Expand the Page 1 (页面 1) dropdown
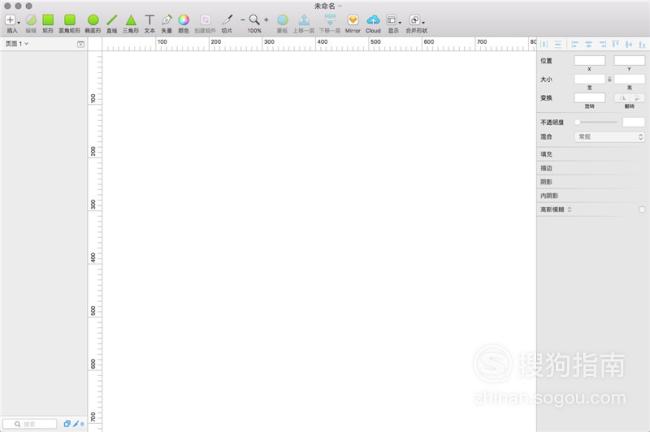 pos(17,44)
